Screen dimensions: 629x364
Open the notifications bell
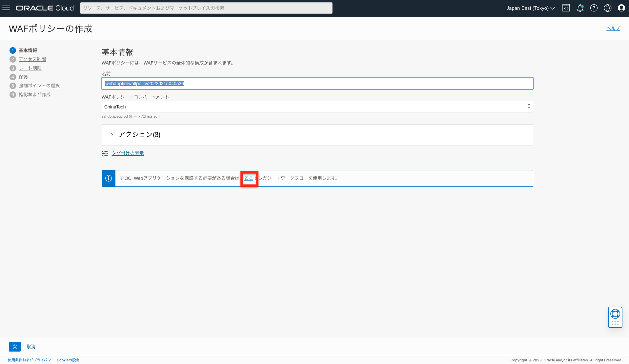click(x=580, y=8)
